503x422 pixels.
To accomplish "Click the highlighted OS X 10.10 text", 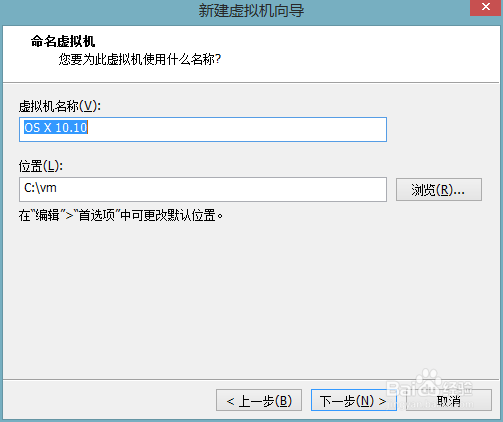I will pyautogui.click(x=56, y=128).
